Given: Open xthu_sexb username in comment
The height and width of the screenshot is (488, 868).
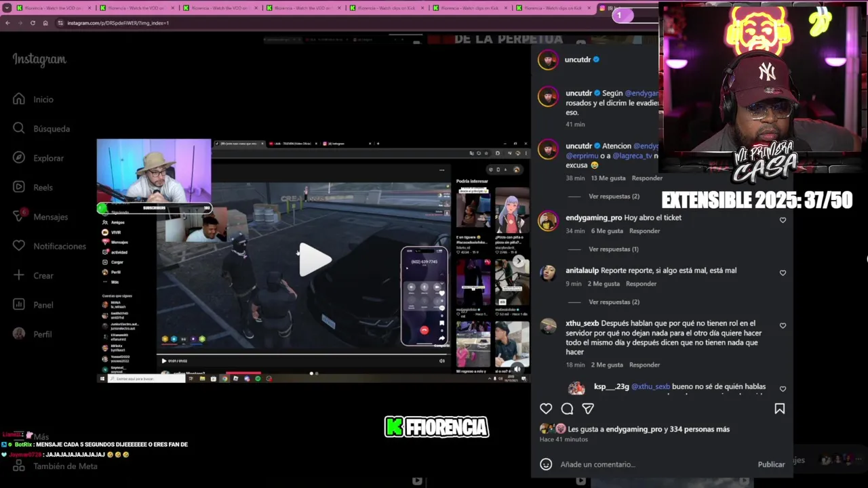Looking at the screenshot, I should coord(582,324).
